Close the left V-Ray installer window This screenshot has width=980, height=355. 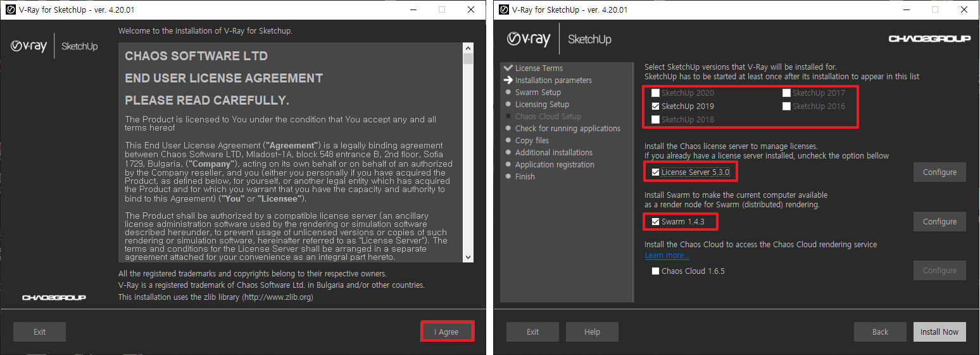[471, 10]
